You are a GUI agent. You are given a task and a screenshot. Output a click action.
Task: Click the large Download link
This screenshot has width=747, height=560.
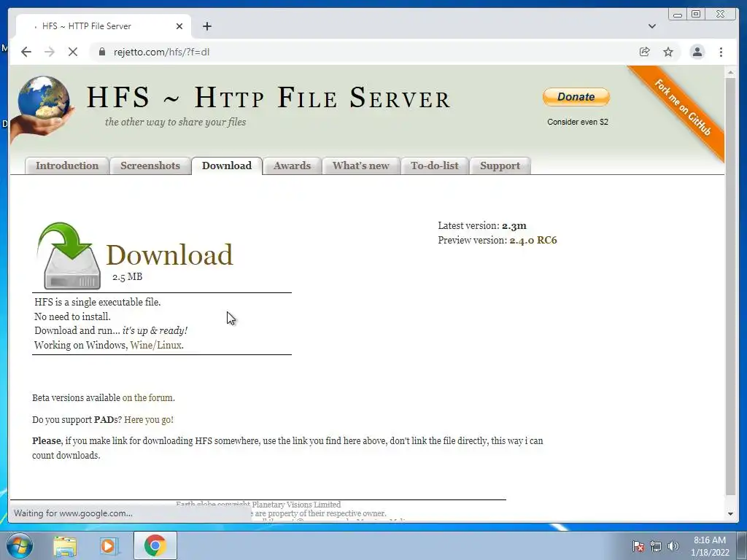pos(169,254)
